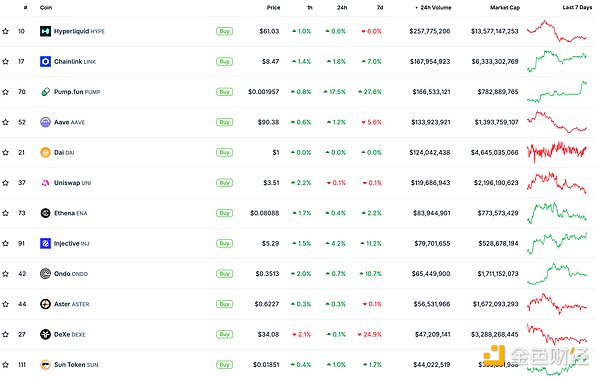600x377 pixels.
Task: Open the Dai 7-day sparkline chart
Action: click(x=557, y=152)
